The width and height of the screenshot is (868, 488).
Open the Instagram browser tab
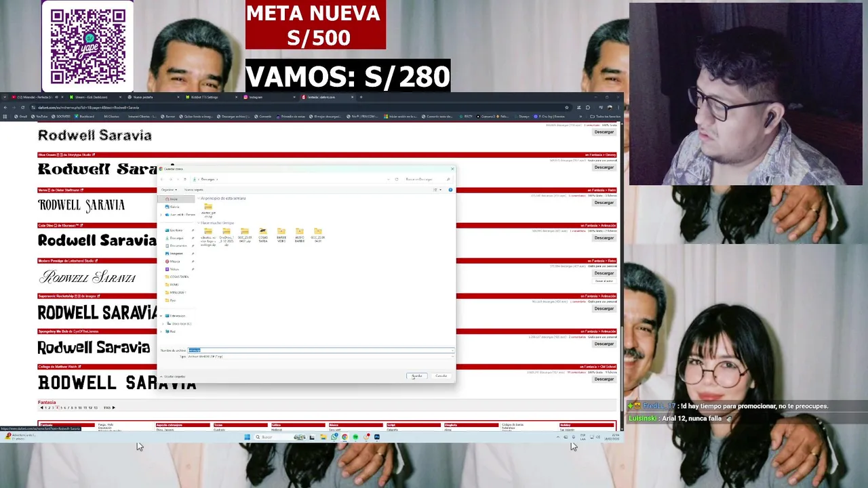point(268,97)
